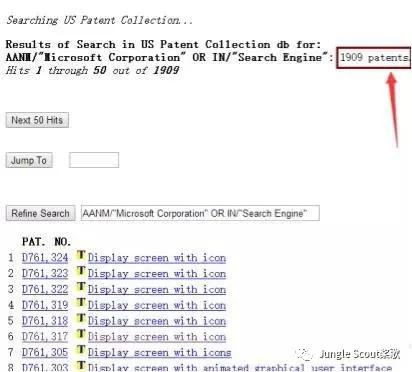Click the T icon beside patent D761,318

pos(81,319)
